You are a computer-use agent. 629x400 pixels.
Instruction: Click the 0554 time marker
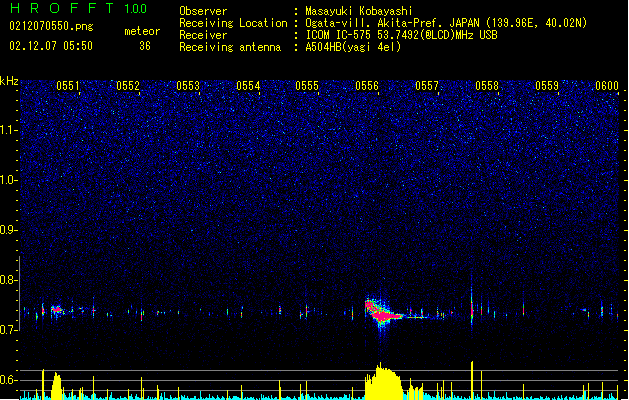248,86
